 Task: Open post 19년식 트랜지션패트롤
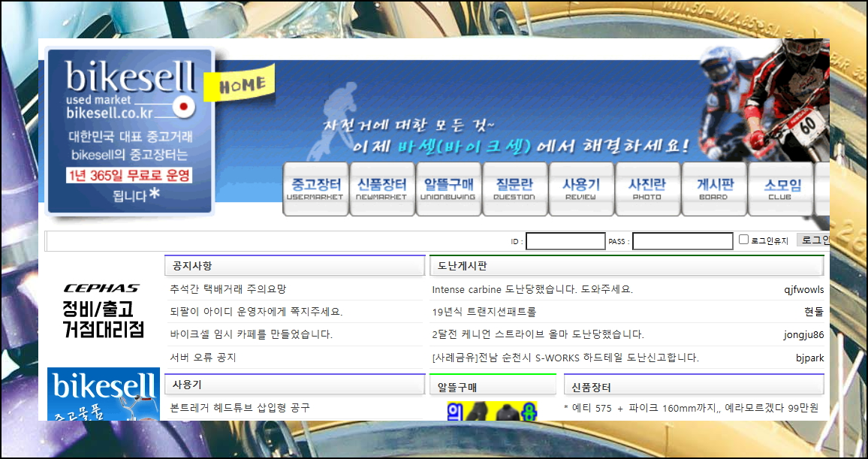(x=484, y=312)
